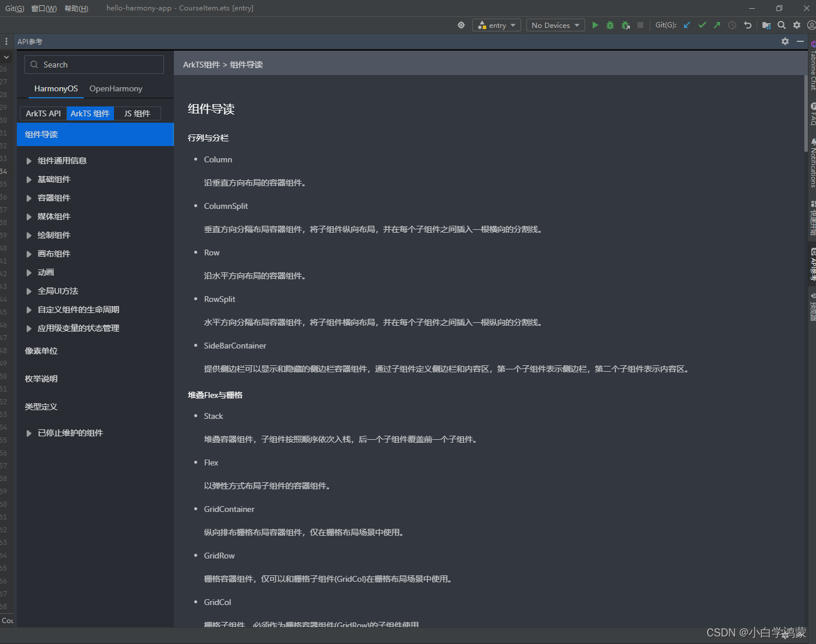The image size is (816, 644).
Task: Expand the 媒体组件 tree node
Action: pos(29,217)
